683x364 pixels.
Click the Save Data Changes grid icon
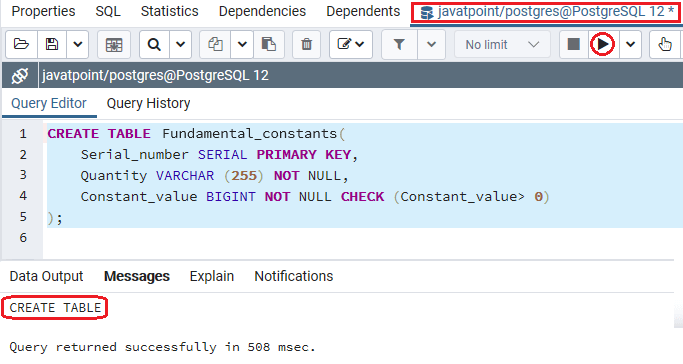point(114,44)
